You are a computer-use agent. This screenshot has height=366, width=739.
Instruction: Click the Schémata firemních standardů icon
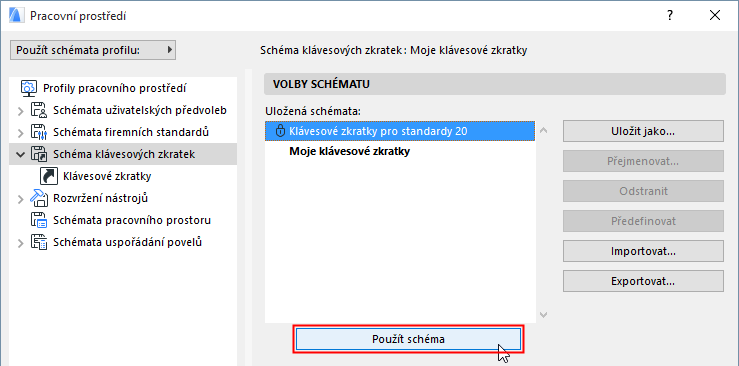[39, 132]
